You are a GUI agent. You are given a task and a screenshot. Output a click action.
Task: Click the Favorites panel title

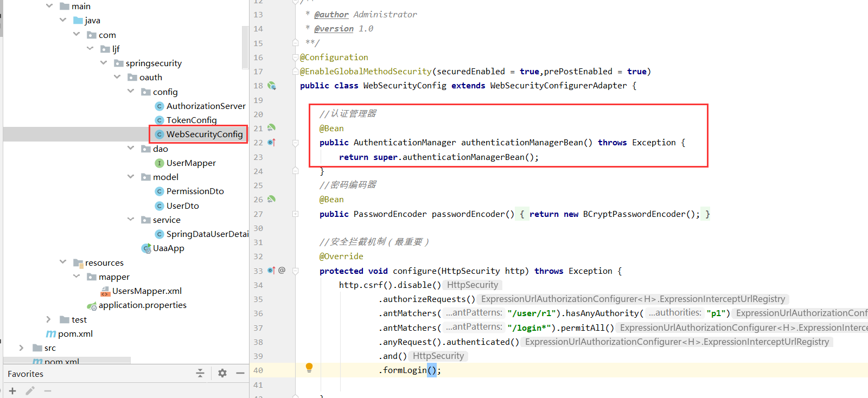click(25, 374)
